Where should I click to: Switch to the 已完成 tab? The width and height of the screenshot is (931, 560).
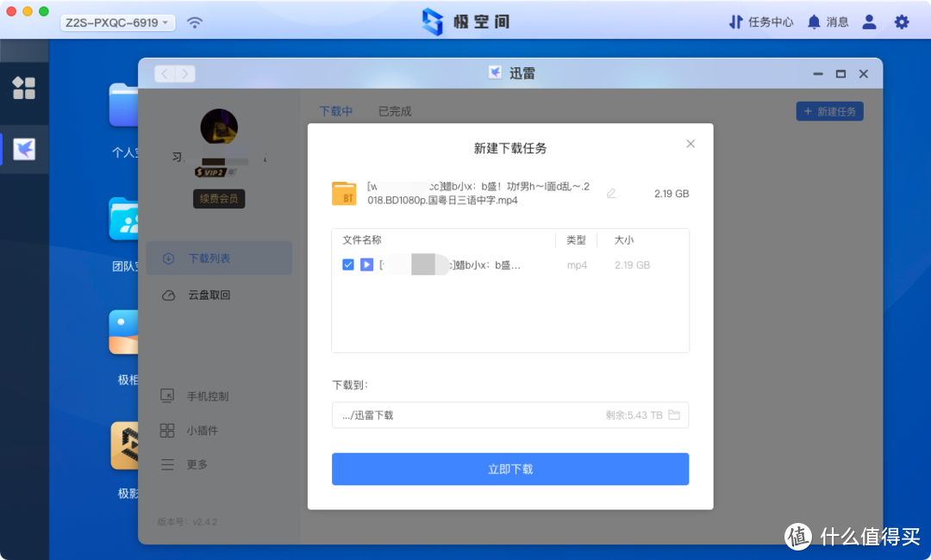[393, 110]
